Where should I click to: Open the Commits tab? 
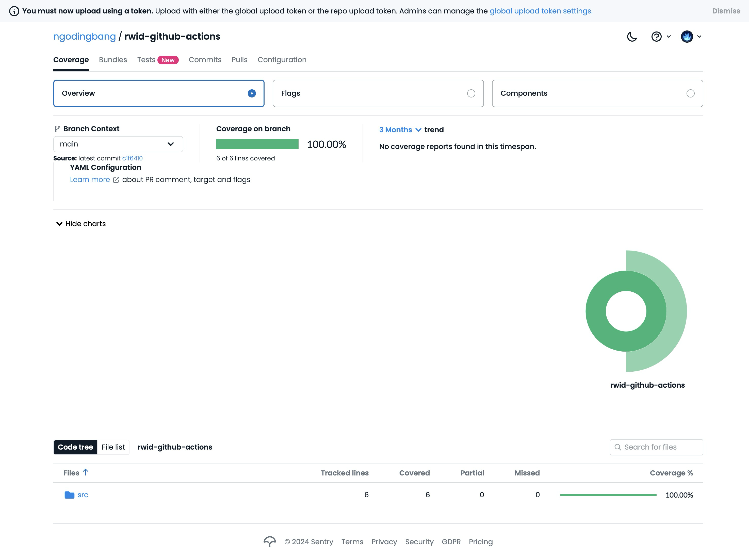205,60
